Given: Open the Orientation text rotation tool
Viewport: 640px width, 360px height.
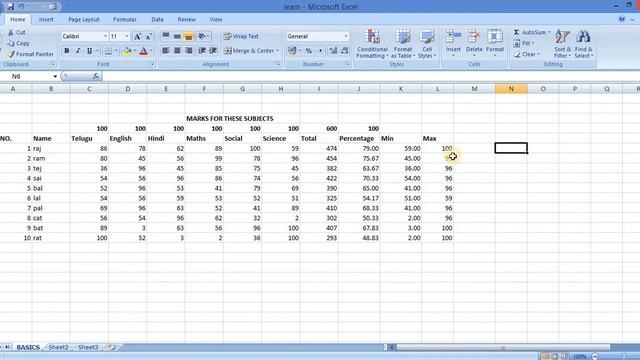Looking at the screenshot, I should 203,36.
